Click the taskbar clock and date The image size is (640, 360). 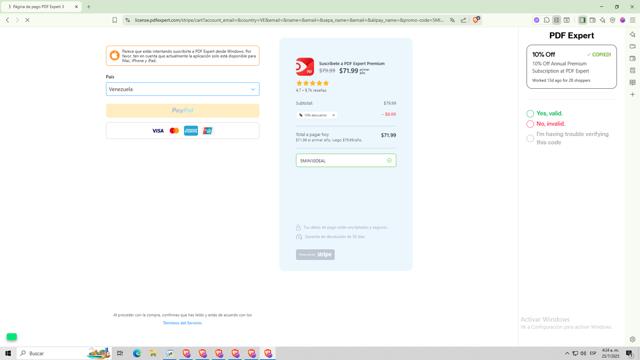click(610, 353)
